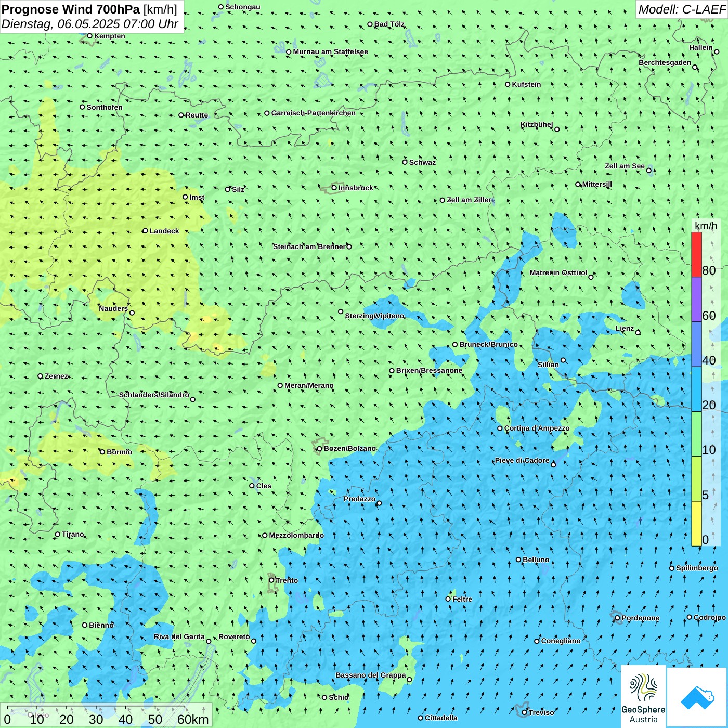Click the 'Steinach am Brenner' label
This screenshot has height=728, width=728.
coord(309,246)
